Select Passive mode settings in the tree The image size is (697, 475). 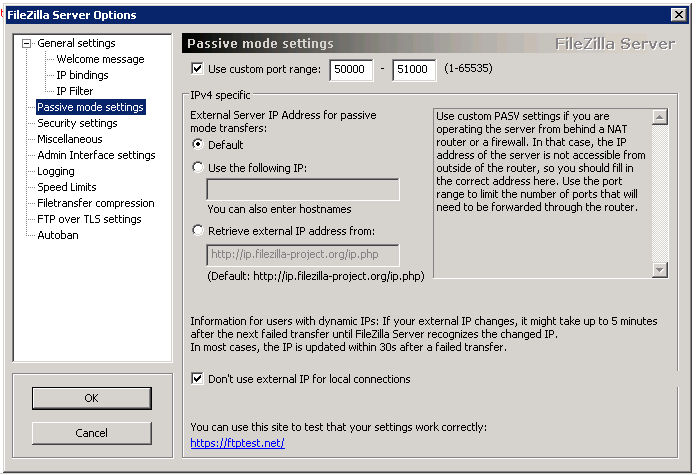click(90, 107)
